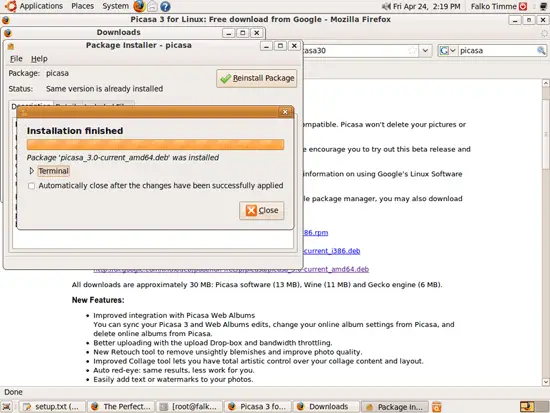The width and height of the screenshot is (550, 413).
Task: Click the Reinstall Package button
Action: [257, 78]
